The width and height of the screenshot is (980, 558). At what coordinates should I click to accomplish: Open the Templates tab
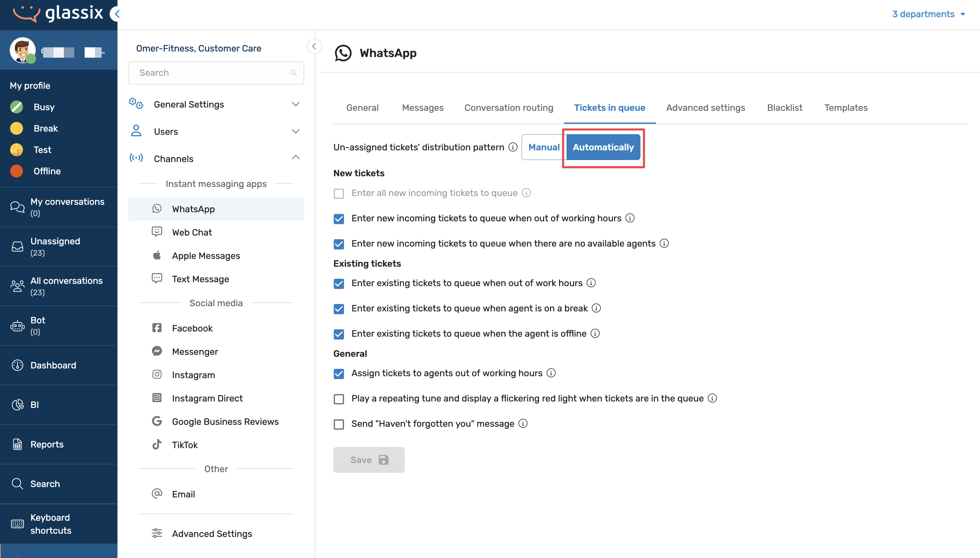tap(846, 108)
